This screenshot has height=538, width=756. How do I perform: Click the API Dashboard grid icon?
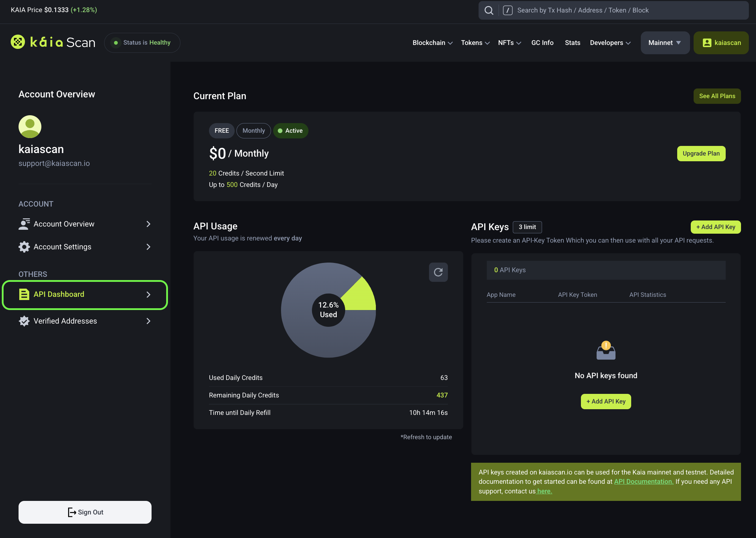point(24,294)
